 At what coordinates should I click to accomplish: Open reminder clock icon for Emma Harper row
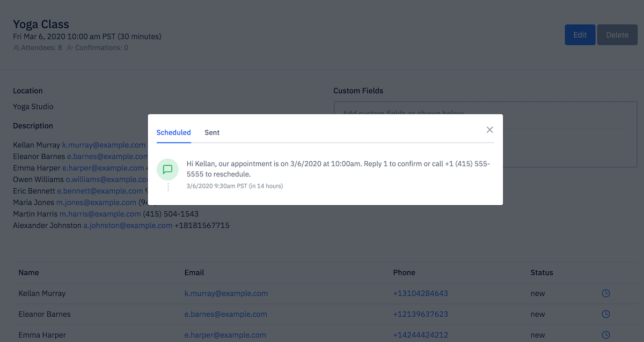click(605, 335)
